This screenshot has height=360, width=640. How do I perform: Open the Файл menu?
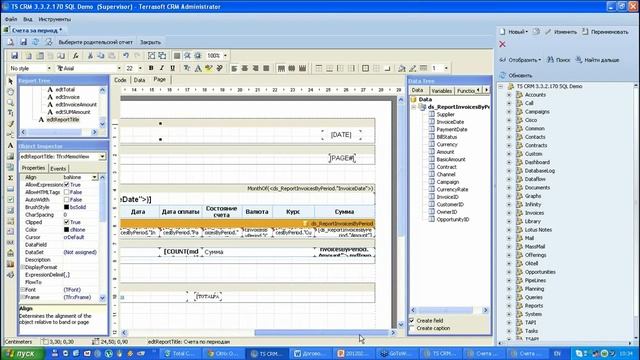pos(11,19)
